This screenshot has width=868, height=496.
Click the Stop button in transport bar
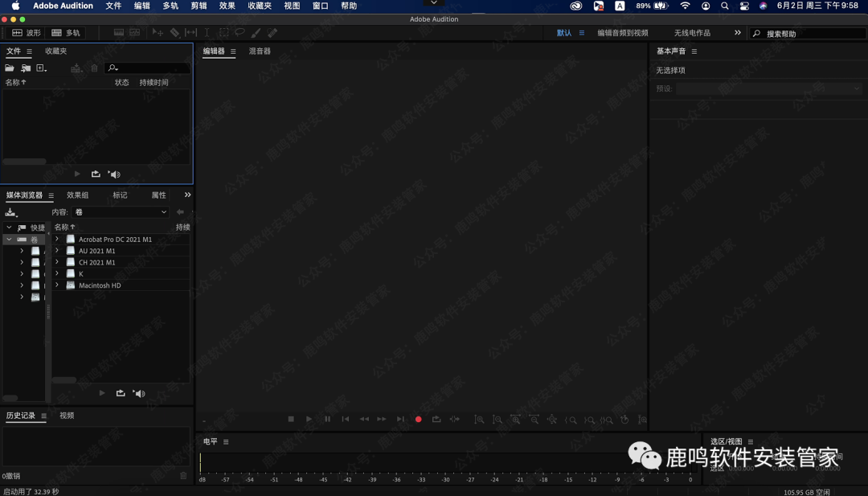click(x=291, y=419)
